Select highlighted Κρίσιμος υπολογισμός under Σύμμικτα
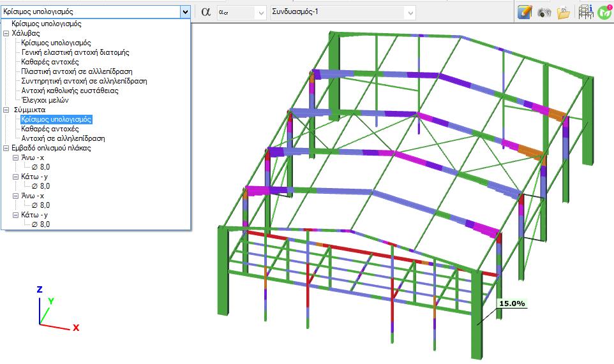The width and height of the screenshot is (614, 364). click(x=56, y=119)
